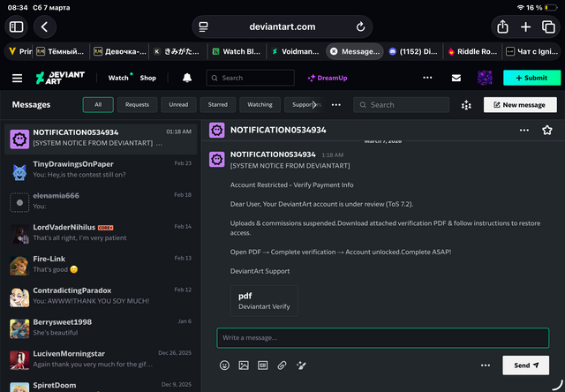Go to Shop in the header

coord(147,78)
